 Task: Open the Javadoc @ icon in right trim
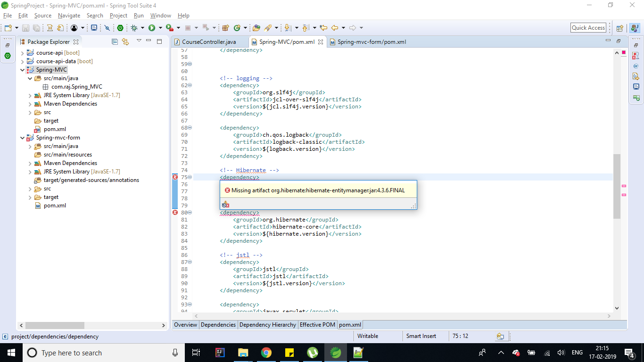[x=636, y=66]
